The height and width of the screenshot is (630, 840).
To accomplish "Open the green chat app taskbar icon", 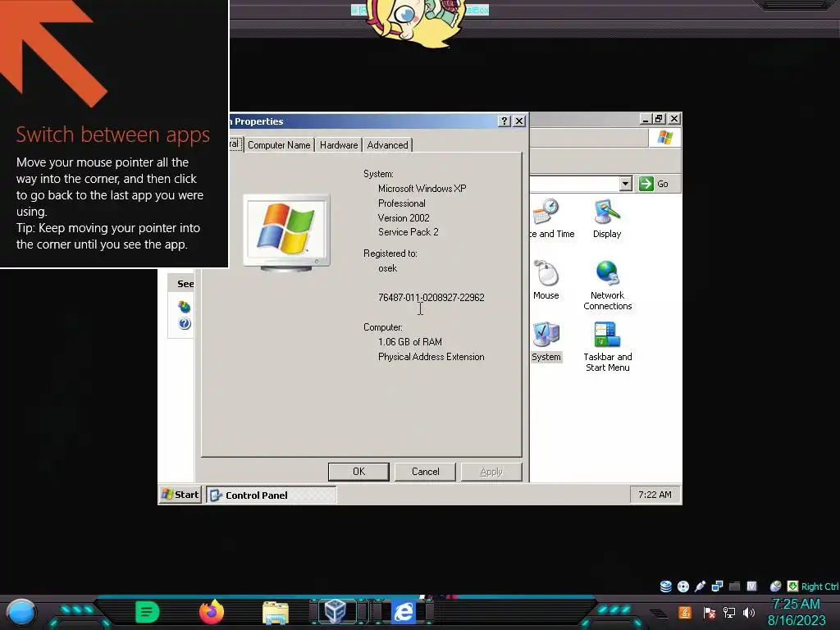I will pos(148,612).
